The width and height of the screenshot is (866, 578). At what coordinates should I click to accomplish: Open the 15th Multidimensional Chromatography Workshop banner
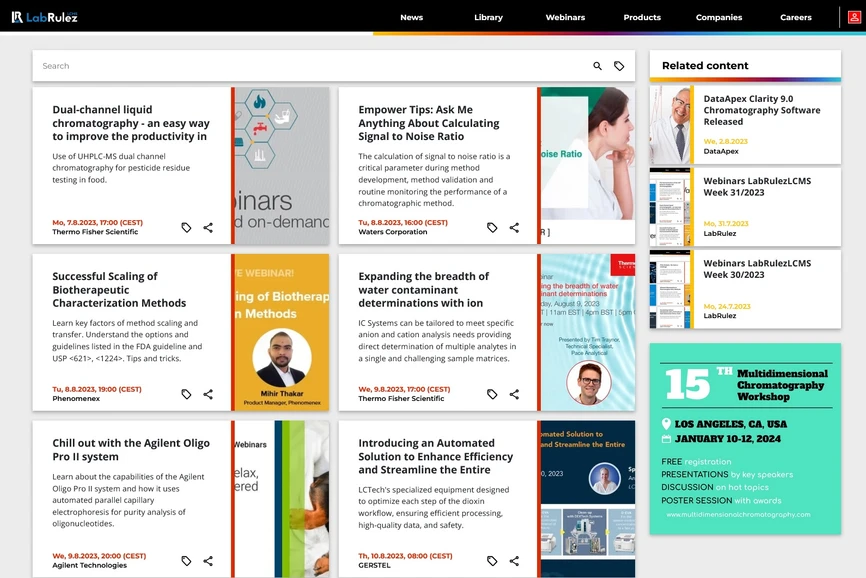(x=745, y=439)
